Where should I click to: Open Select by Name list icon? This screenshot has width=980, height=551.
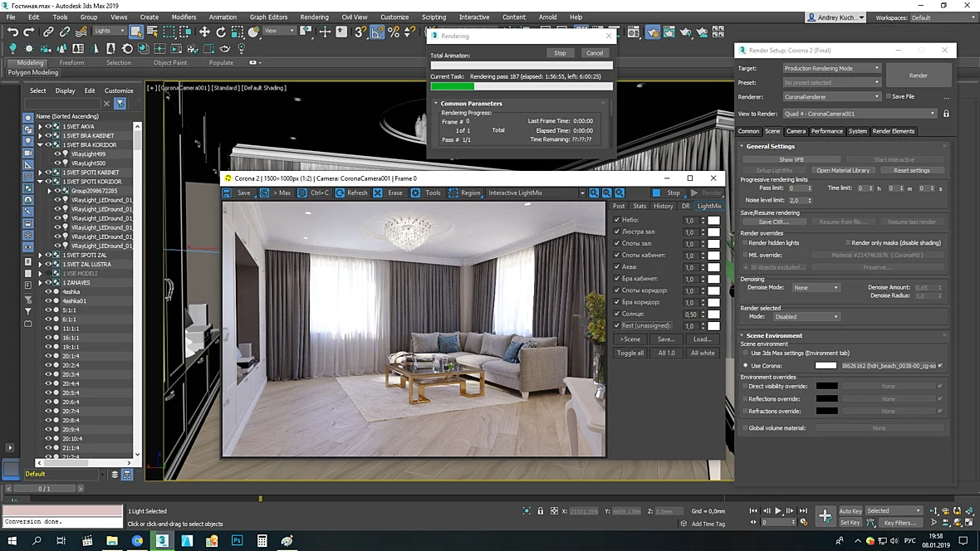(152, 32)
